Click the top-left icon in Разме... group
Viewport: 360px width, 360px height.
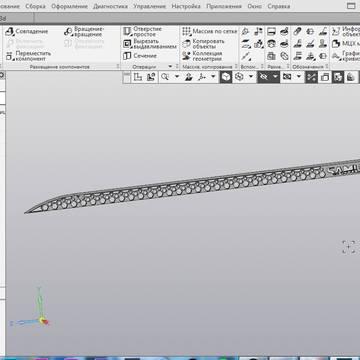pyautogui.click(x=271, y=32)
